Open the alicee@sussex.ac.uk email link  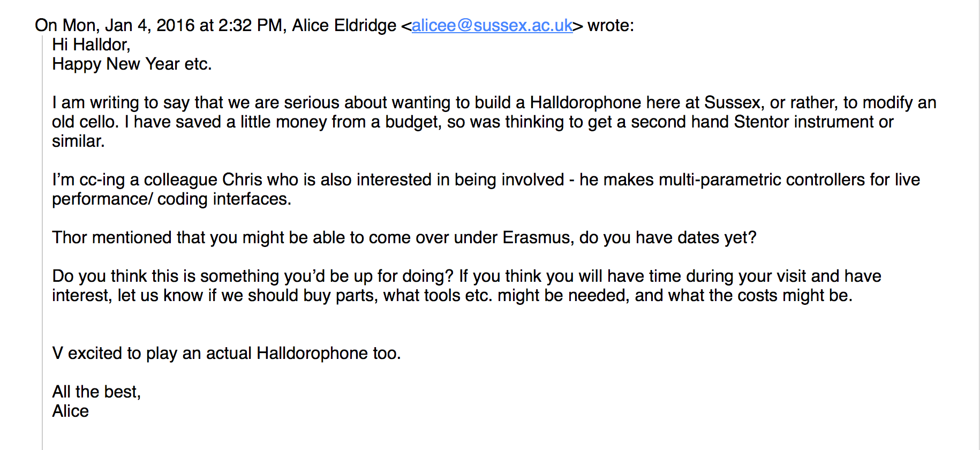(x=492, y=25)
